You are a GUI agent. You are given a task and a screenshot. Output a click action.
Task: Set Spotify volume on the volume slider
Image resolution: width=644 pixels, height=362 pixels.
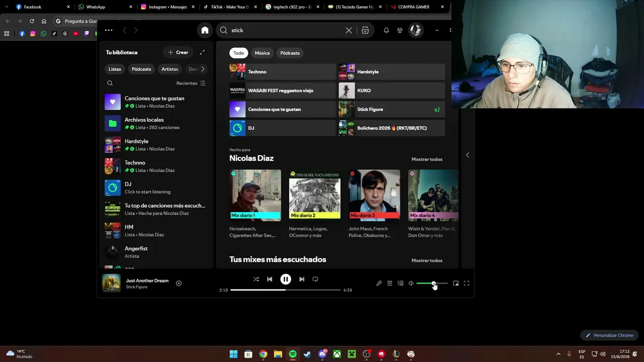[x=432, y=283]
